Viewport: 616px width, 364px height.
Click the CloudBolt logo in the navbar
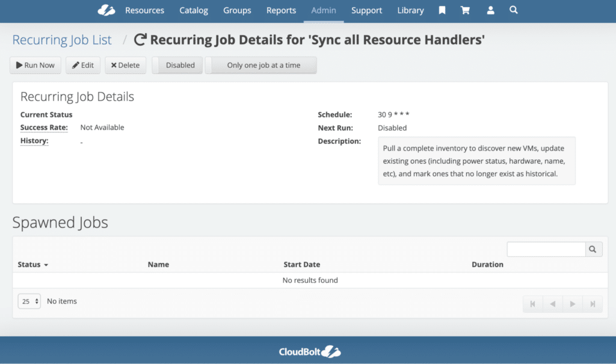coord(106,10)
